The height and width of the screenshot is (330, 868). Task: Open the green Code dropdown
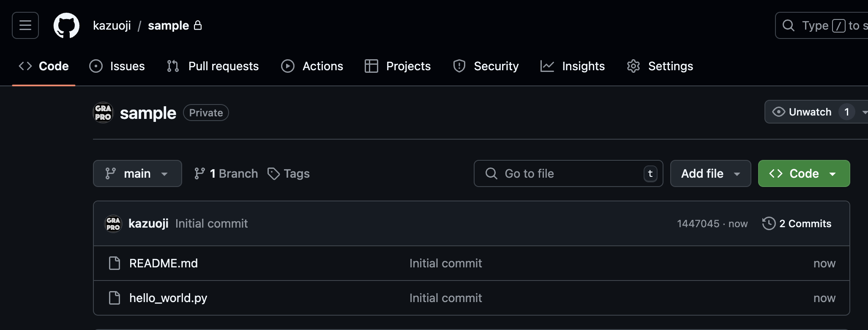pos(803,173)
